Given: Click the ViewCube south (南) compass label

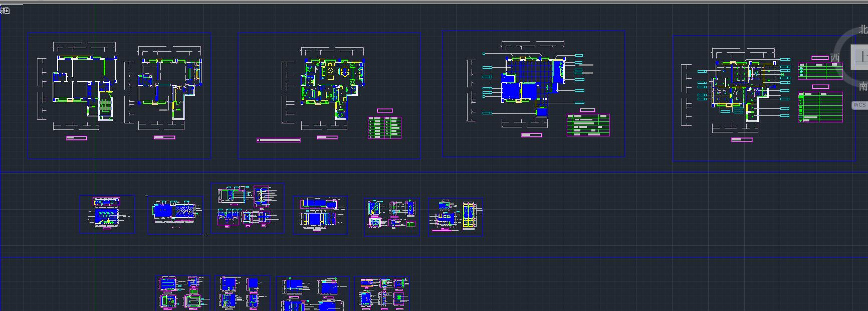Looking at the screenshot, I should click(x=863, y=86).
